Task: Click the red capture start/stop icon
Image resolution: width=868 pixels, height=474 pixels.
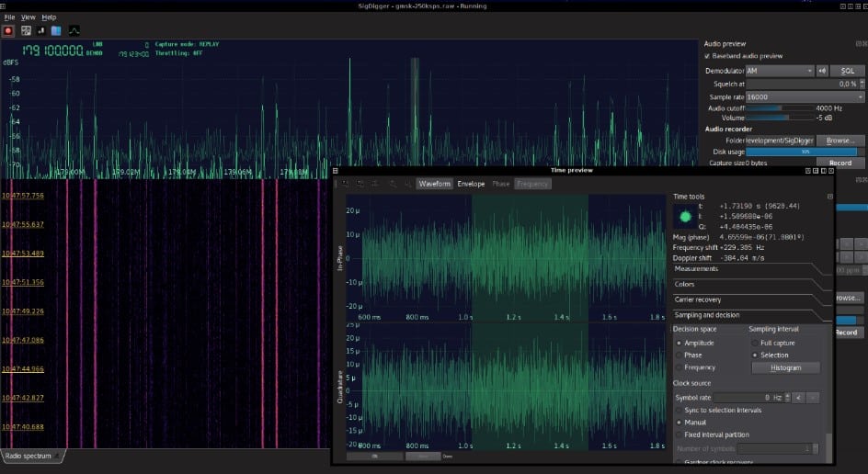Action: (8, 31)
